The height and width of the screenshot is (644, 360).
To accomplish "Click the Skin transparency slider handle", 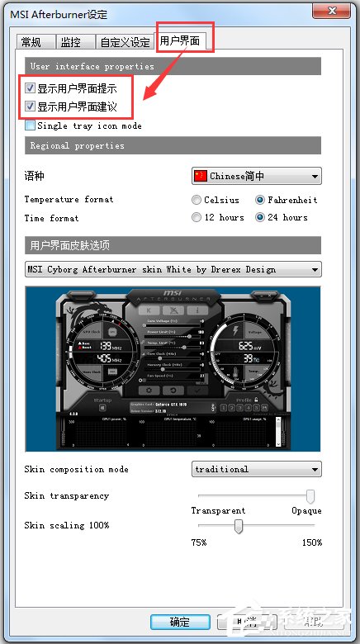I will tap(310, 496).
